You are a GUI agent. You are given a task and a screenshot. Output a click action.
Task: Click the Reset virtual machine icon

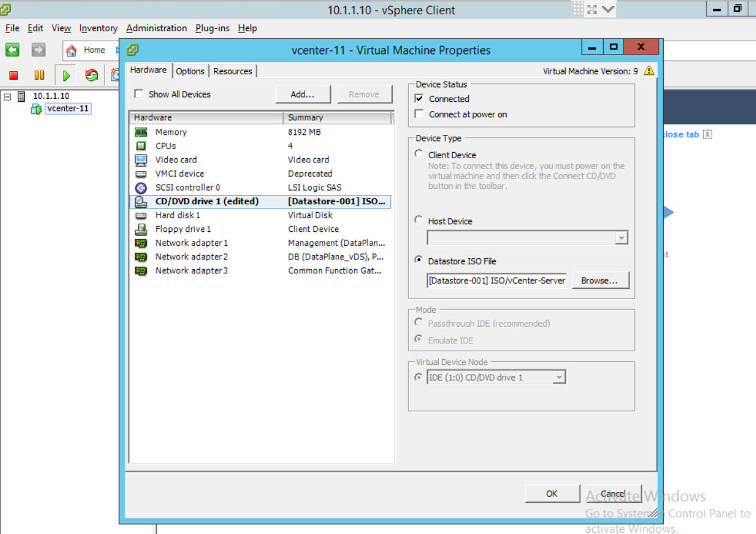92,75
